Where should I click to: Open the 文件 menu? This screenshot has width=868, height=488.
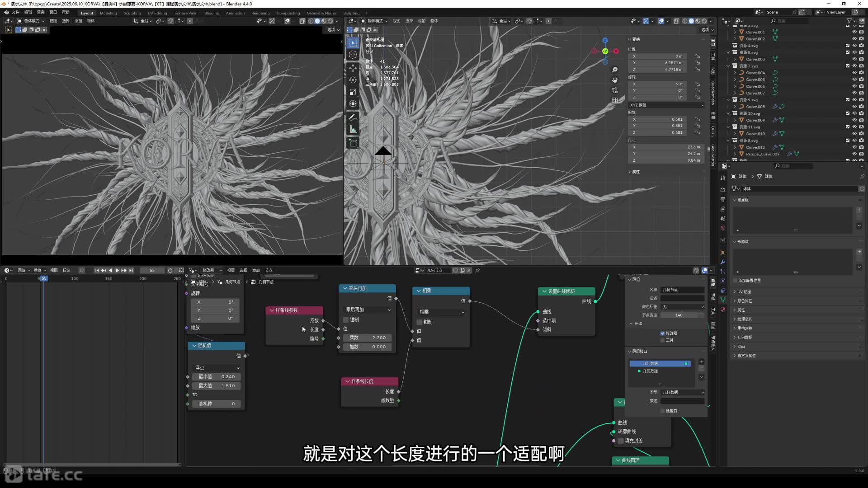tap(15, 12)
